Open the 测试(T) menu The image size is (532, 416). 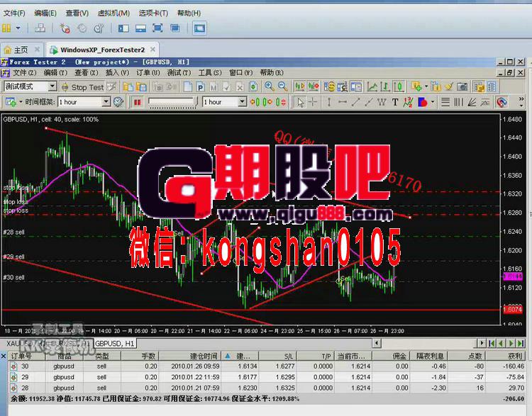coord(179,72)
